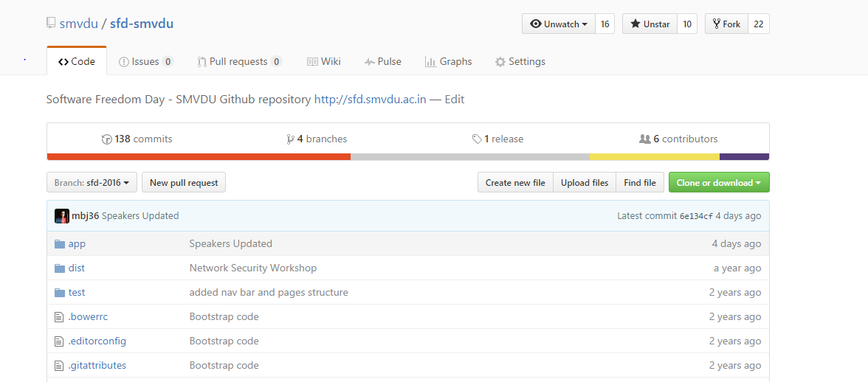
Task: Open the test folder
Action: 77,293
